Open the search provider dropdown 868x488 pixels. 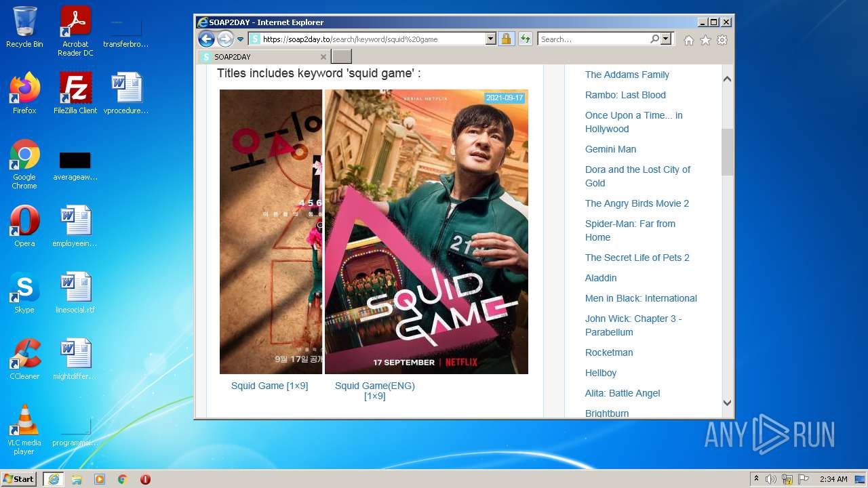tap(666, 39)
